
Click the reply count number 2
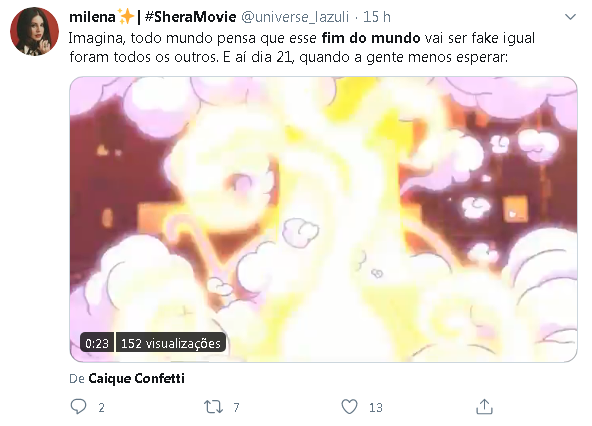[101, 407]
